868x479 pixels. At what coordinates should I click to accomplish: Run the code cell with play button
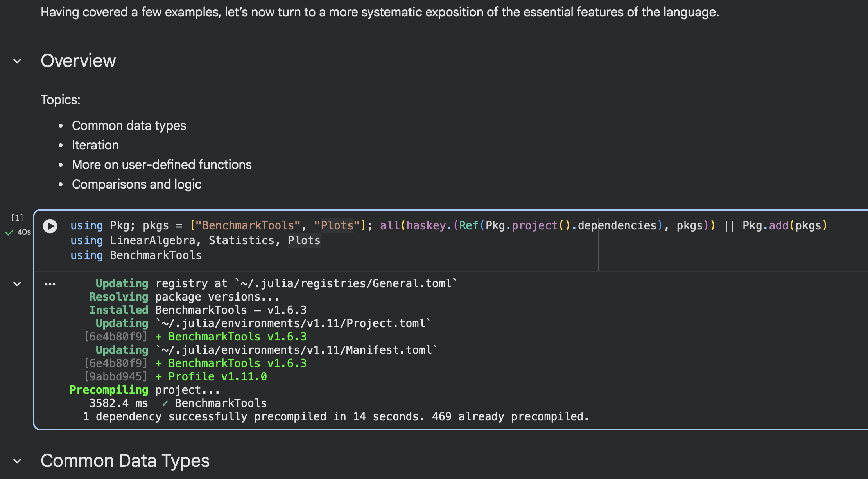[x=50, y=226]
